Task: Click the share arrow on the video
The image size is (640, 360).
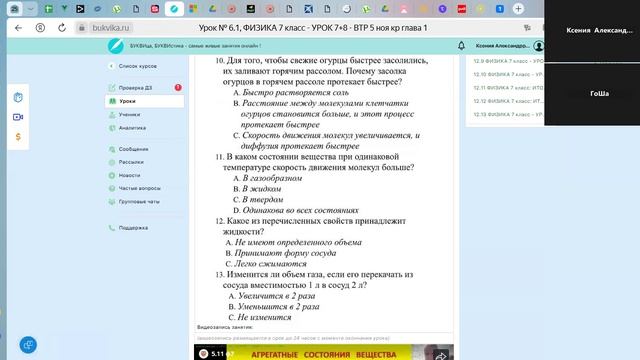Action: pyautogui.click(x=441, y=355)
